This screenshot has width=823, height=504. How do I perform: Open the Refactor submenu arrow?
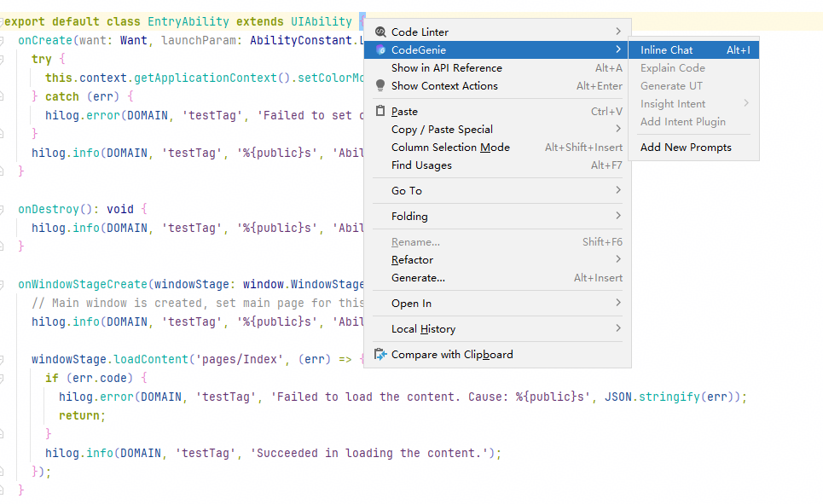coord(618,259)
